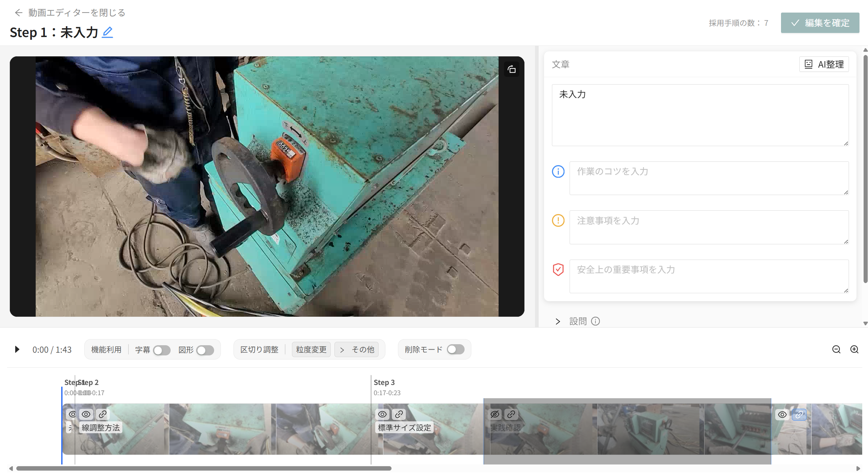Click the 粒度変更 button
The width and height of the screenshot is (868, 474).
311,350
